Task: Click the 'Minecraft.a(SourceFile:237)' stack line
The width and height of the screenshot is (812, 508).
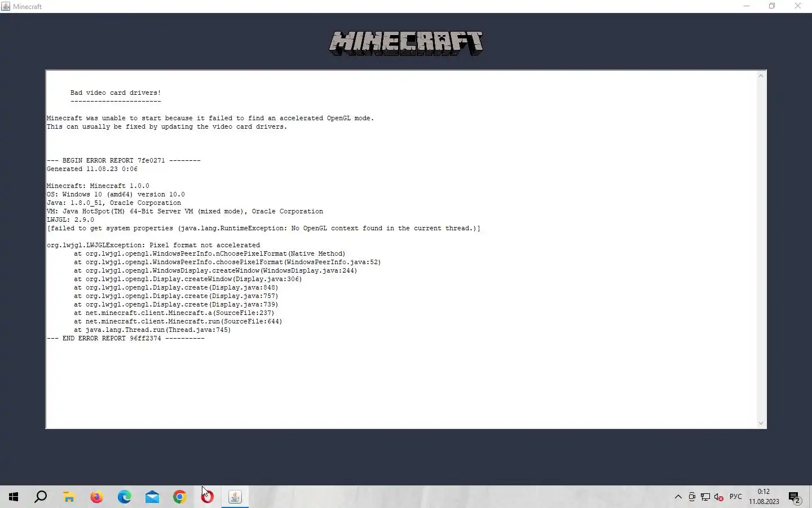Action: [174, 313]
